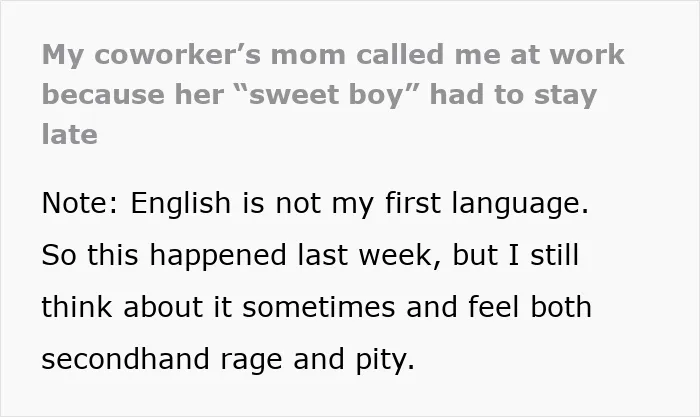Click the phrase "but I still"

516,255
